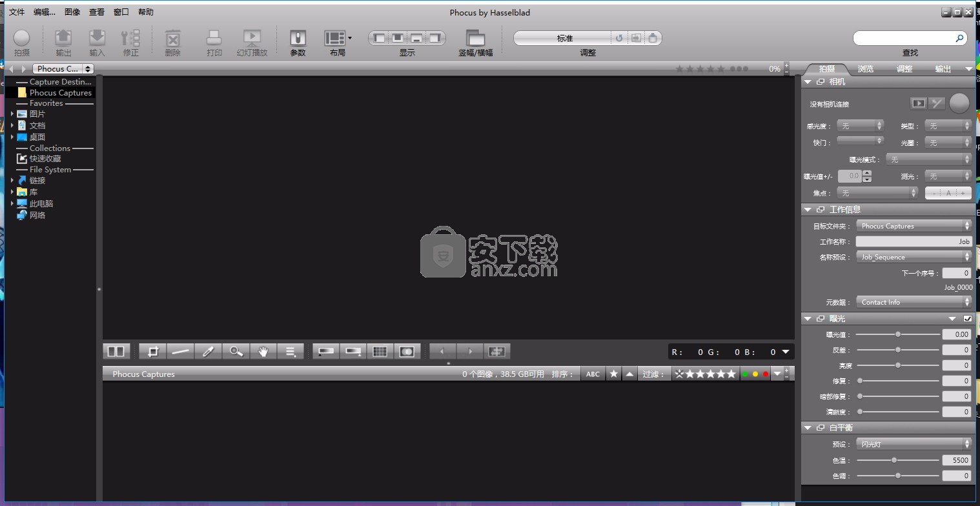
Task: Select the crop tool in viewer toolbar
Action: click(x=152, y=351)
